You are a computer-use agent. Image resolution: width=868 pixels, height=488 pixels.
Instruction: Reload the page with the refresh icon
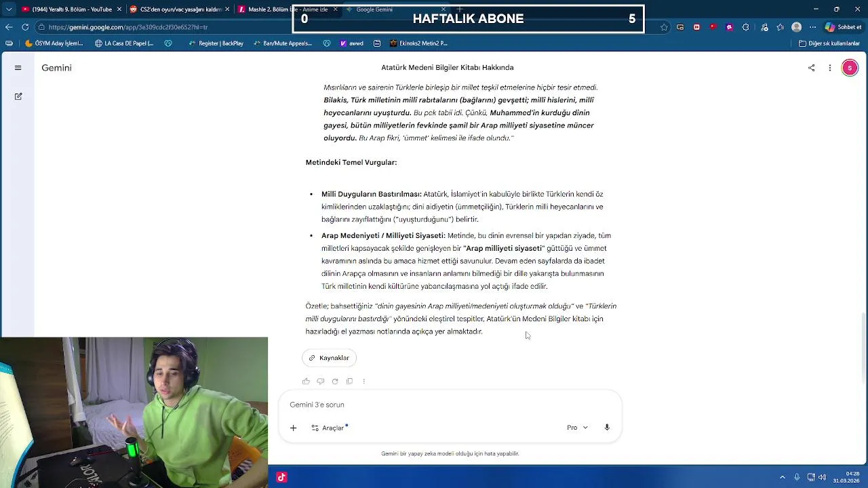point(25,27)
